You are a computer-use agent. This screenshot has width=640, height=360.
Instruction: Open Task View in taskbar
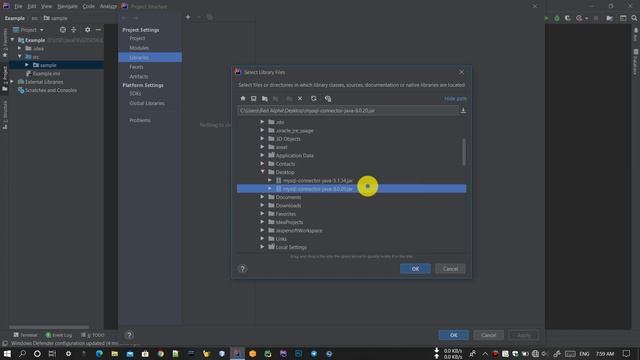tap(52, 353)
